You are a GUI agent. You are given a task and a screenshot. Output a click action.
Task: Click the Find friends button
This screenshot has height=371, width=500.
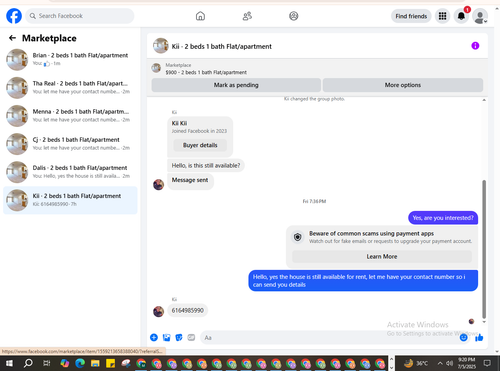tap(411, 16)
